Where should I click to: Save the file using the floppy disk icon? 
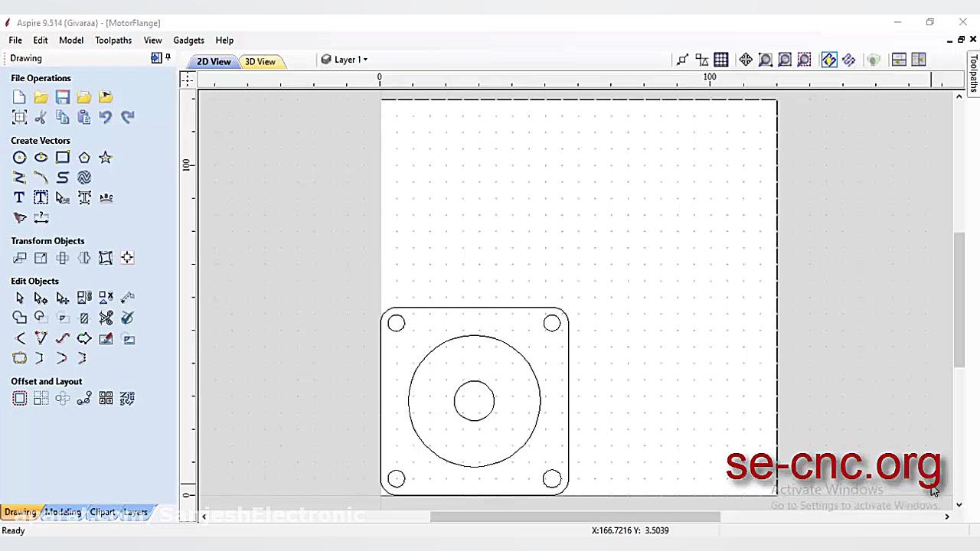click(63, 97)
